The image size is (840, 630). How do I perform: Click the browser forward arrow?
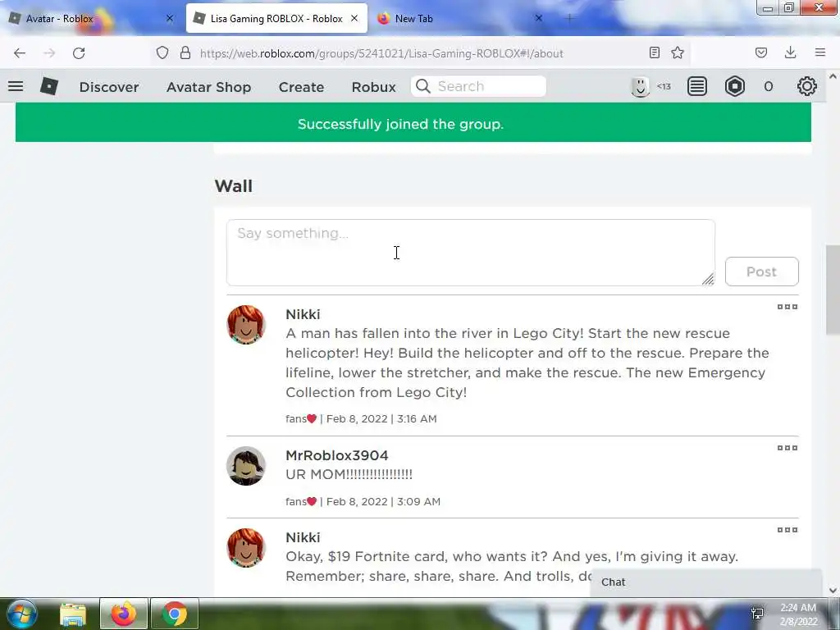pos(49,53)
